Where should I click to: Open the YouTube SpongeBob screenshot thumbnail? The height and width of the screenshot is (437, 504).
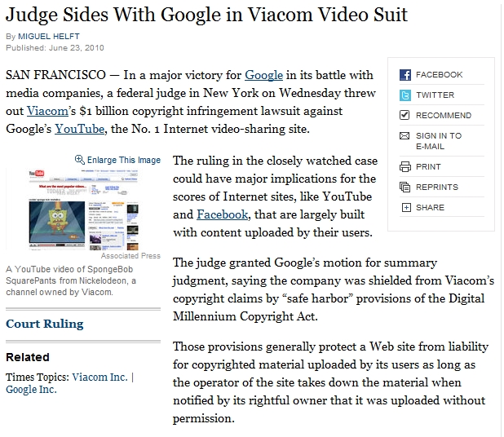pyautogui.click(x=83, y=210)
